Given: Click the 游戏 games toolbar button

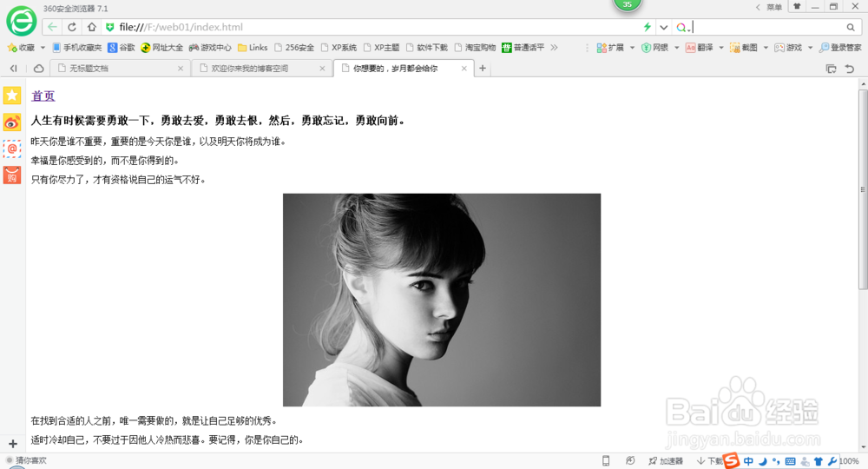Looking at the screenshot, I should pyautogui.click(x=788, y=48).
